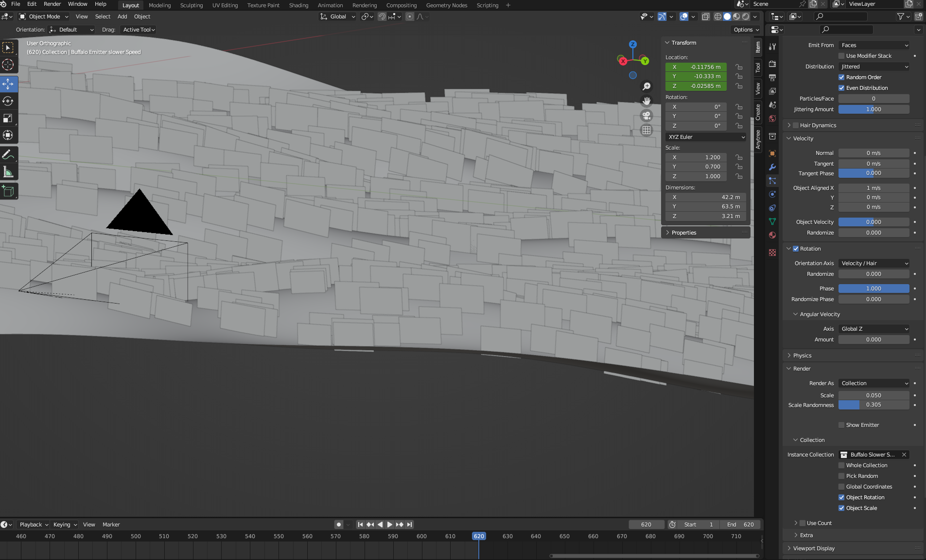Open Orientation Axis Velocity / Hair dropdown
Image resolution: width=926 pixels, height=560 pixels.
(x=874, y=263)
